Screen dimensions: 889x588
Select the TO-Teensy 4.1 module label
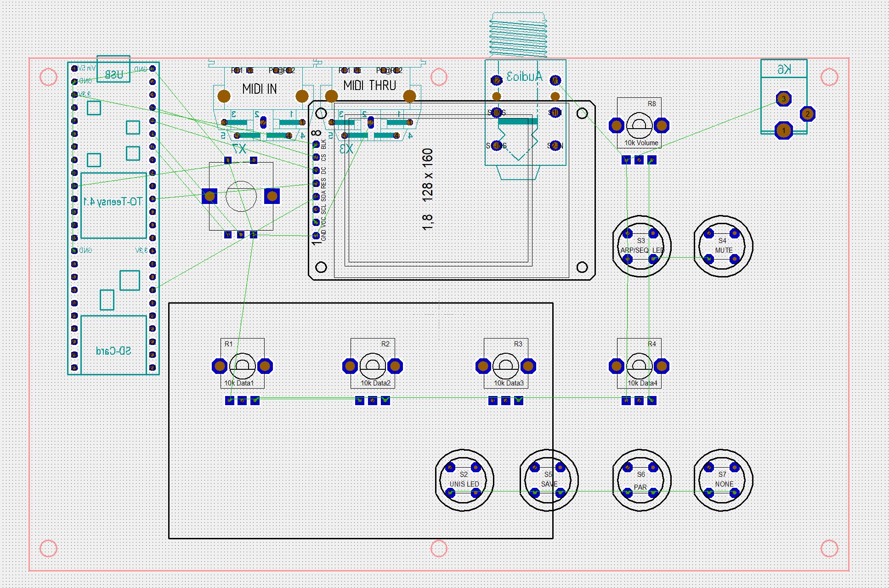tap(113, 202)
